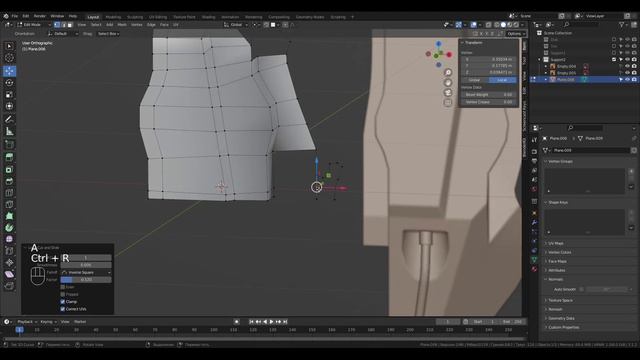Toggle the Clamp checkbox
640x360 pixels.
click(x=62, y=302)
